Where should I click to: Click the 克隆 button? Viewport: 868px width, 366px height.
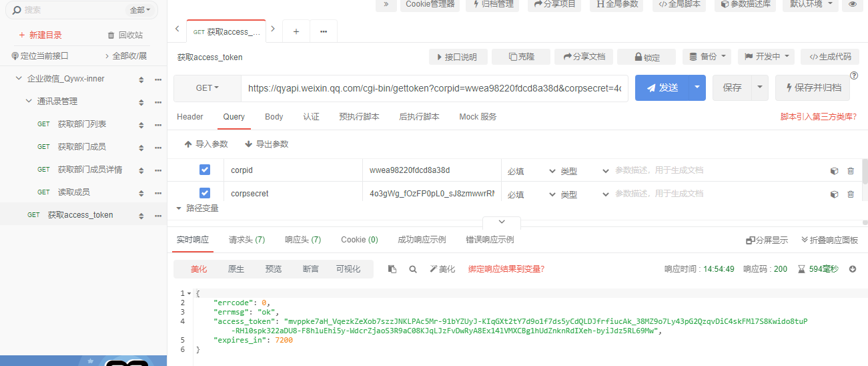(521, 57)
